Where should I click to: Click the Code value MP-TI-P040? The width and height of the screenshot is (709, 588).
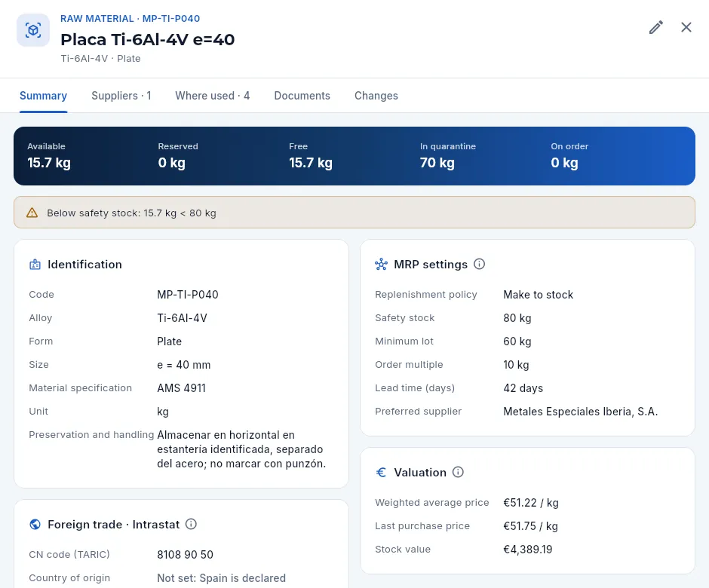188,295
